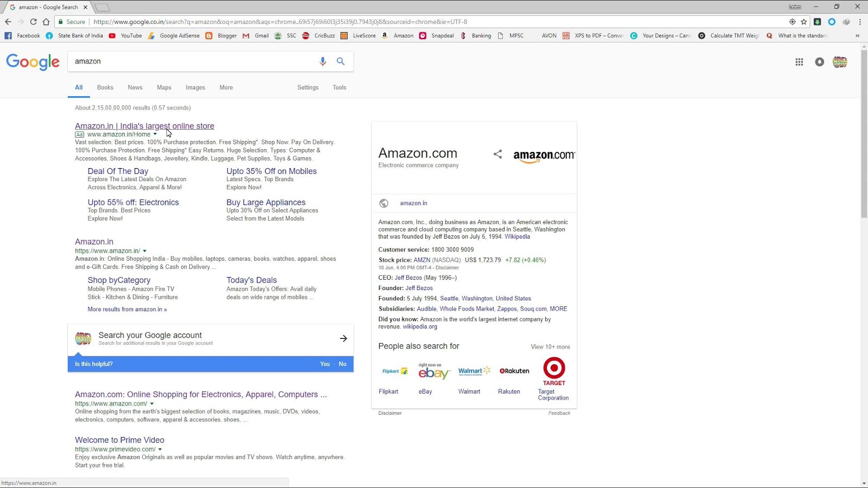This screenshot has height=488, width=868.
Task: Click View 10+ more in People also search for
Action: 550,347
